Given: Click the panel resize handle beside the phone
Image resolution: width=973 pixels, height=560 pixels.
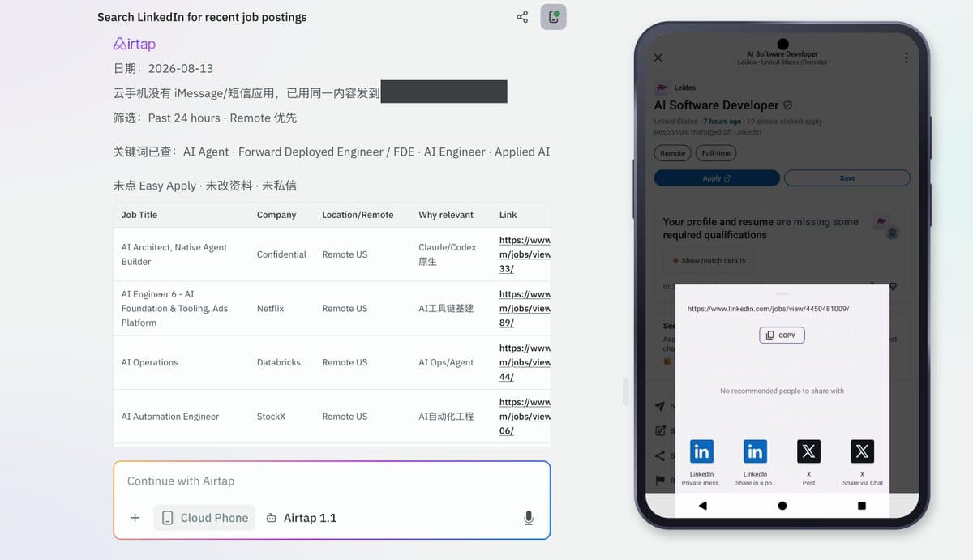Looking at the screenshot, I should 625,391.
